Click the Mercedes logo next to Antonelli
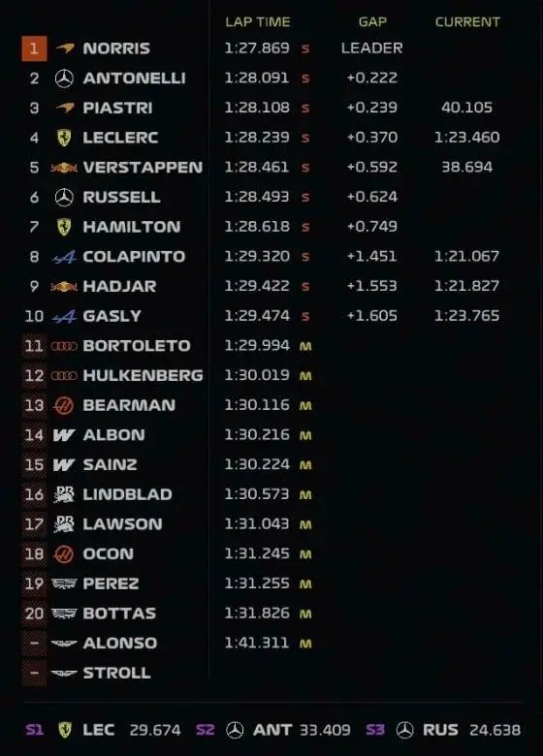The height and width of the screenshot is (756, 543). 64,79
